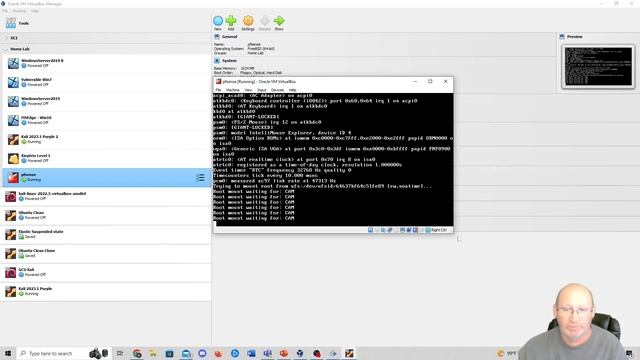Select the kali-linux-2022.3-virtualbox-amd64 machine
Screen dimensions: 640x360
(107, 196)
